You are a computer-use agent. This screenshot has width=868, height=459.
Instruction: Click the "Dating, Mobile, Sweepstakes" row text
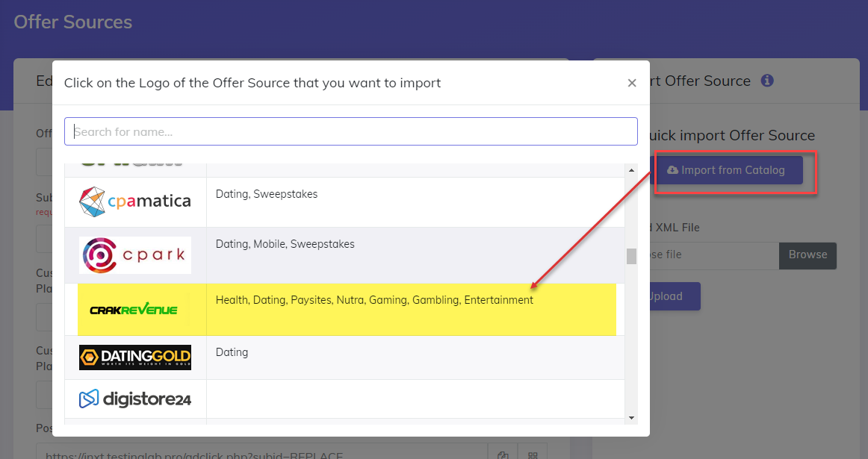pos(285,244)
